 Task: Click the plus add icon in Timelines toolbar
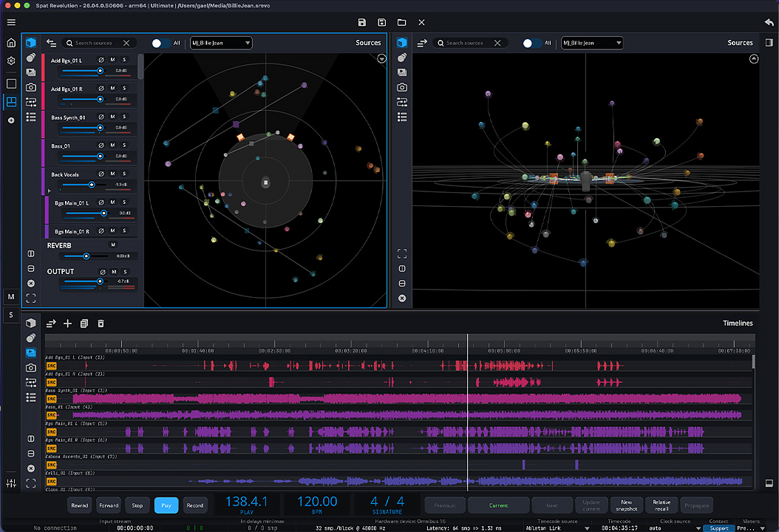[68, 323]
